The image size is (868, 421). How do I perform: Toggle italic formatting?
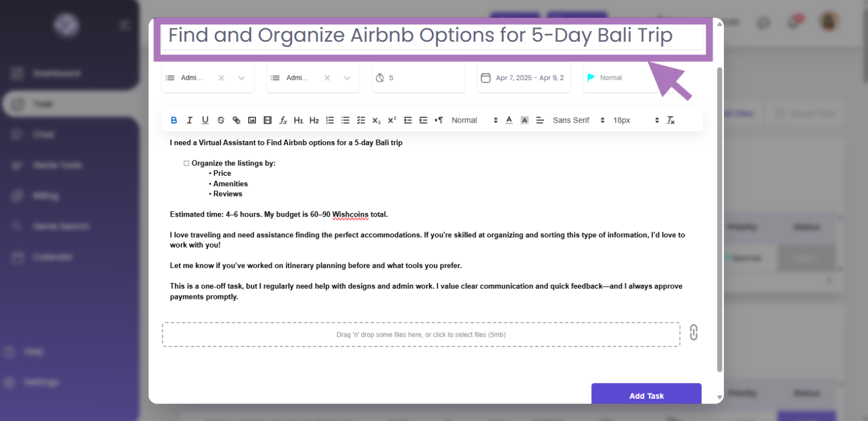[x=189, y=120]
